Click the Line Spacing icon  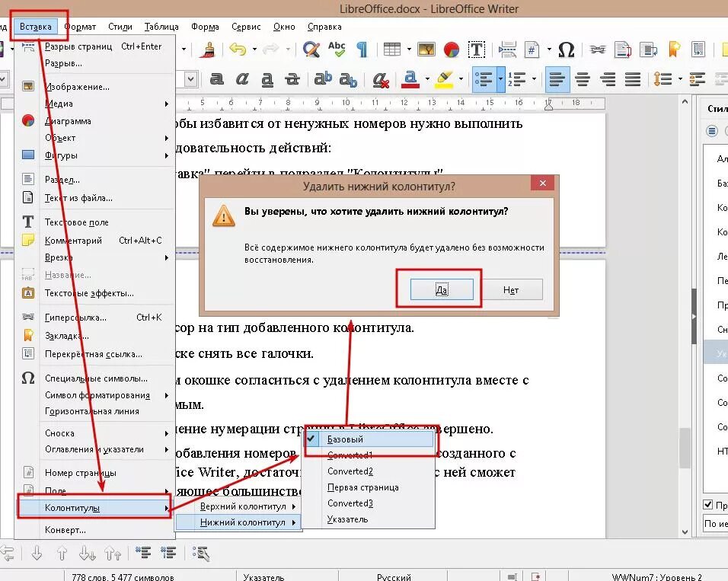click(663, 79)
